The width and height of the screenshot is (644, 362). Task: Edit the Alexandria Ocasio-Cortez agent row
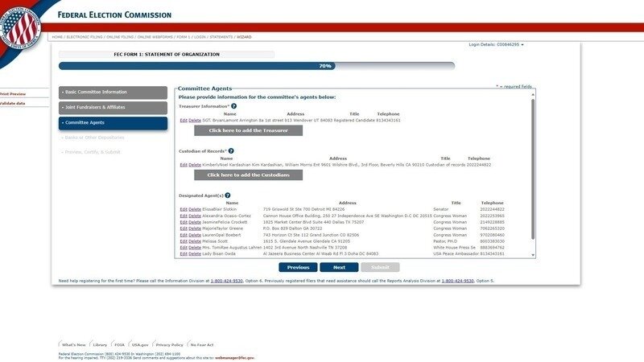pyautogui.click(x=184, y=216)
